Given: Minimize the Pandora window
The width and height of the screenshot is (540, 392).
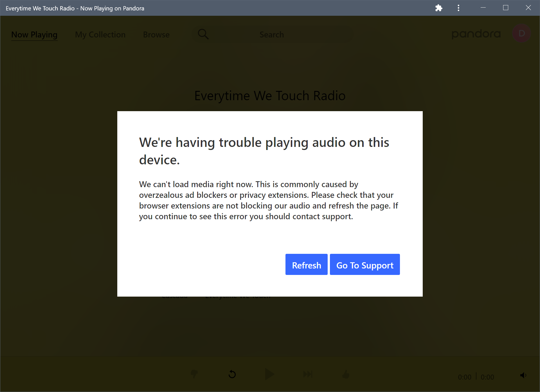Looking at the screenshot, I should coord(483,8).
